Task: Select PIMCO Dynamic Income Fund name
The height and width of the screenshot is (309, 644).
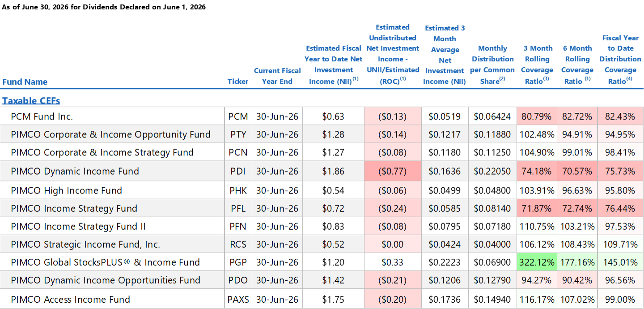Action: click(75, 171)
